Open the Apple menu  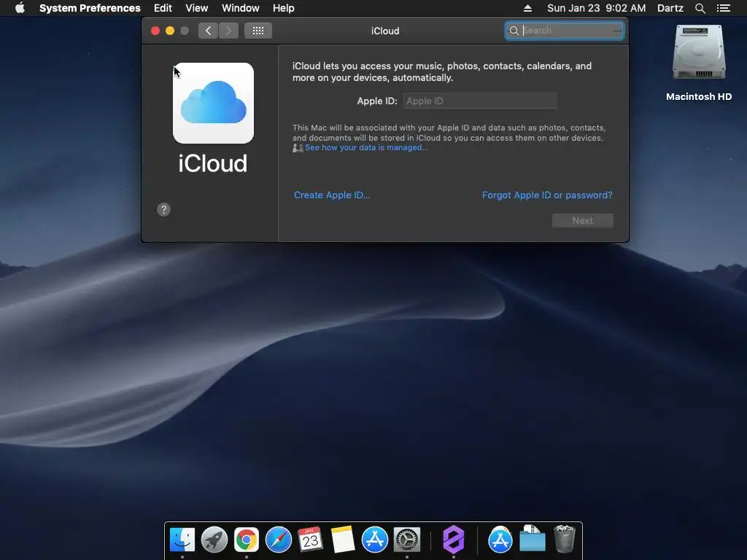coord(20,8)
